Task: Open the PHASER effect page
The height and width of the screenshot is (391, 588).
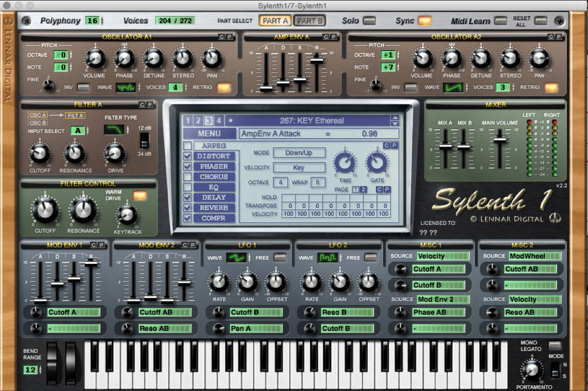Action: click(x=214, y=167)
